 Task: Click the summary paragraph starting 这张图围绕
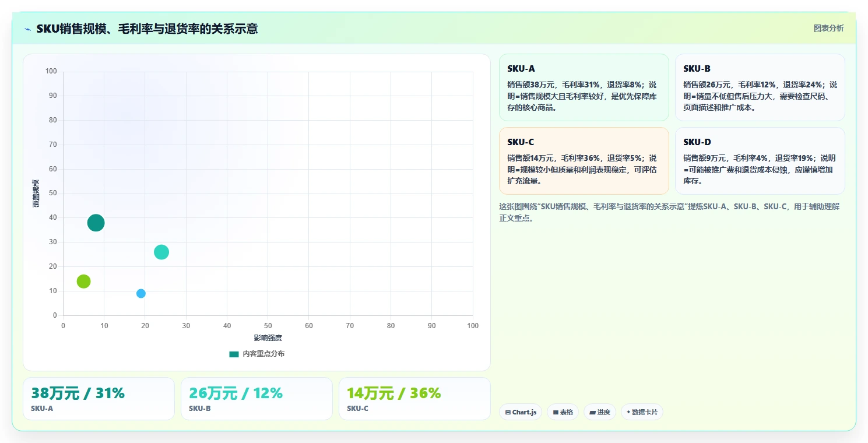669,212
